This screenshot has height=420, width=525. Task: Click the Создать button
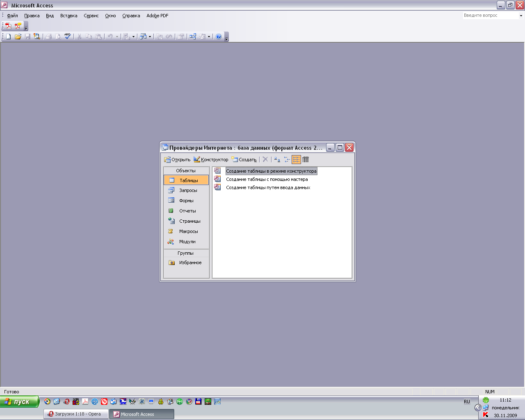(x=244, y=160)
